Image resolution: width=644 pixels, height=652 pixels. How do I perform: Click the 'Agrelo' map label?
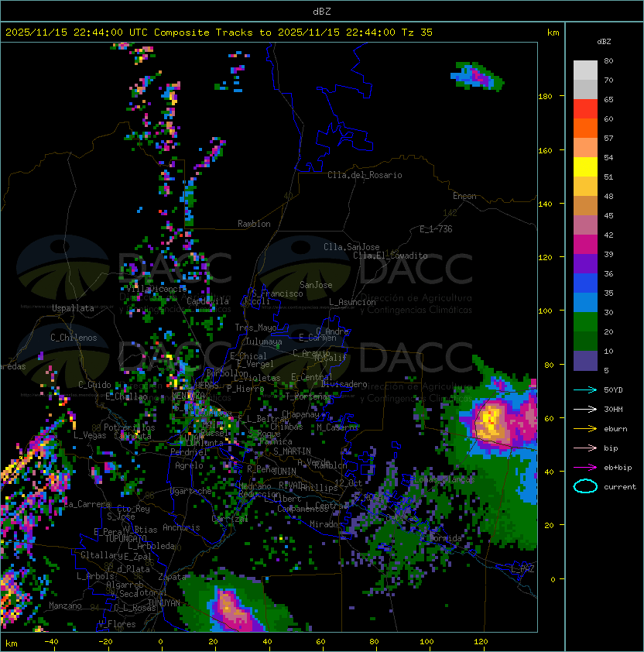[189, 465]
